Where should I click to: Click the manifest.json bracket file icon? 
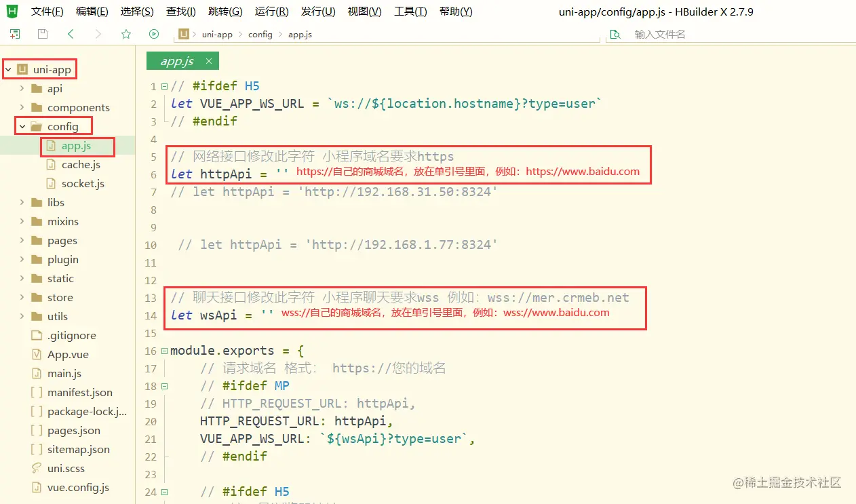(x=37, y=392)
